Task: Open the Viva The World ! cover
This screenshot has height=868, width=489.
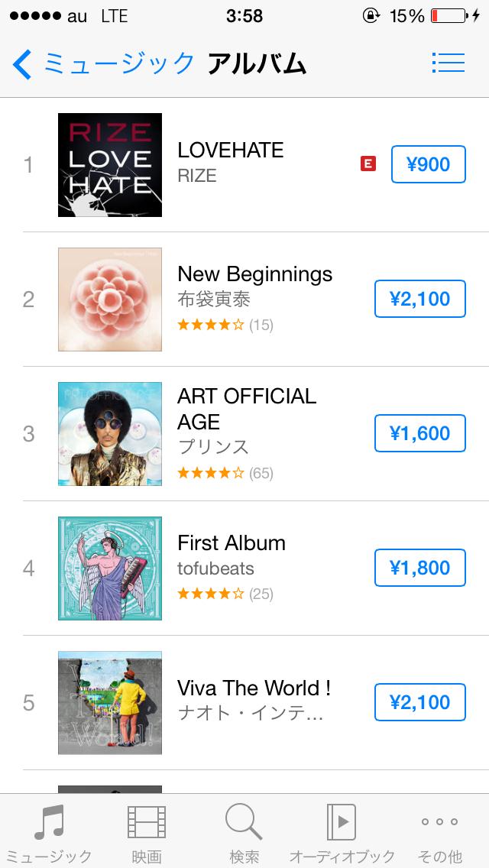Action: pos(110,703)
